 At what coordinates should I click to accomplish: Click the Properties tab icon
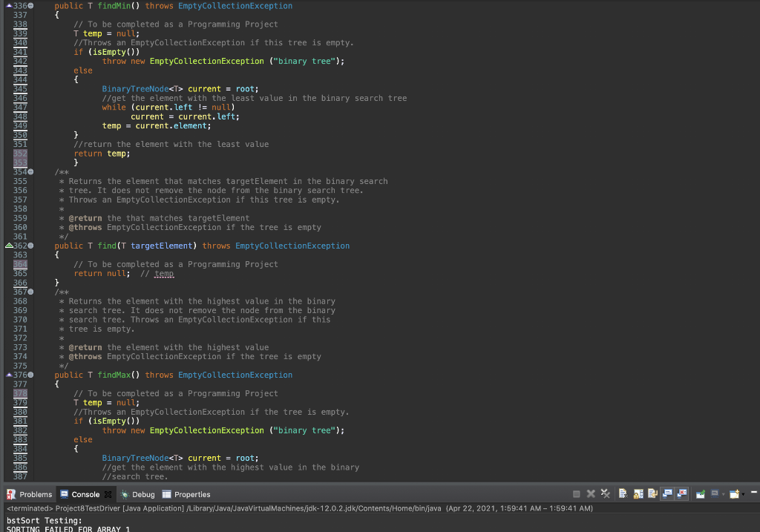pyautogui.click(x=167, y=494)
